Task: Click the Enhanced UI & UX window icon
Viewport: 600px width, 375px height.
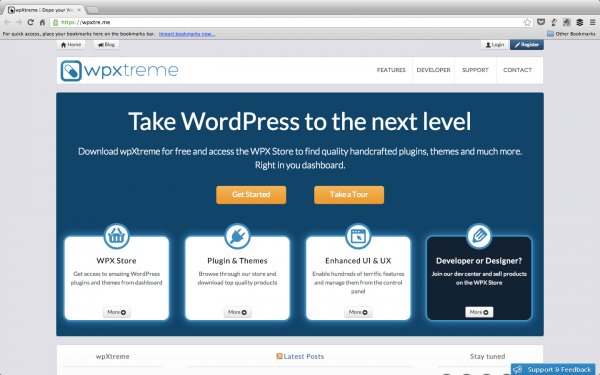Action: click(x=358, y=236)
